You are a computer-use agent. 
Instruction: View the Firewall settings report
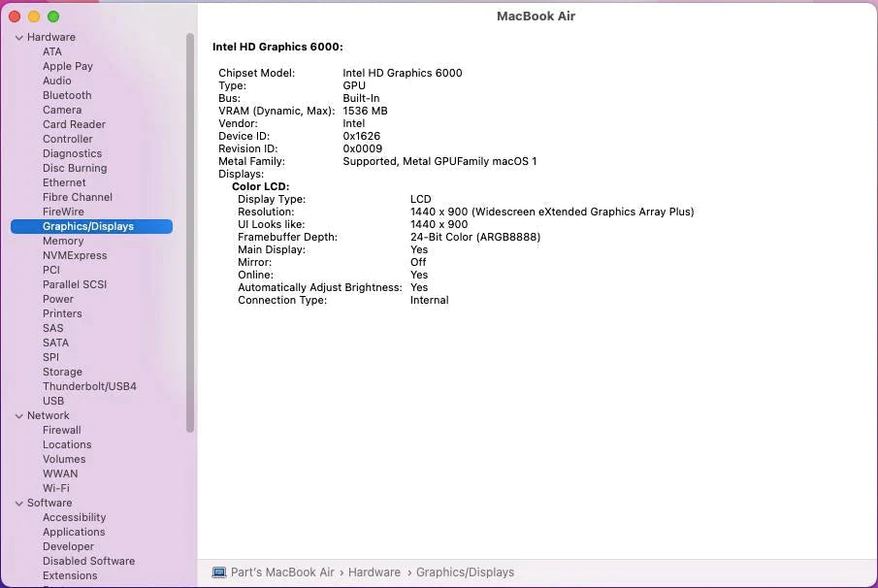(x=61, y=430)
